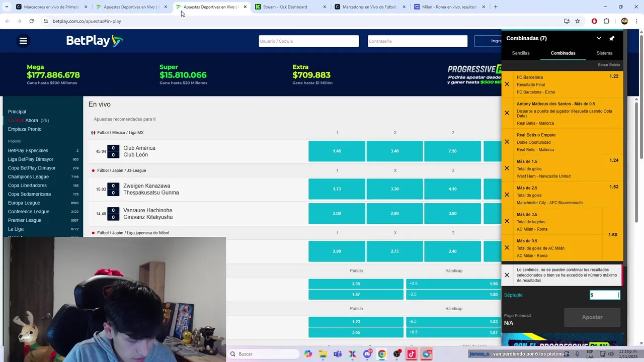Open TikTok from Windows taskbar
The width and height of the screenshot is (644, 362).
click(412, 354)
